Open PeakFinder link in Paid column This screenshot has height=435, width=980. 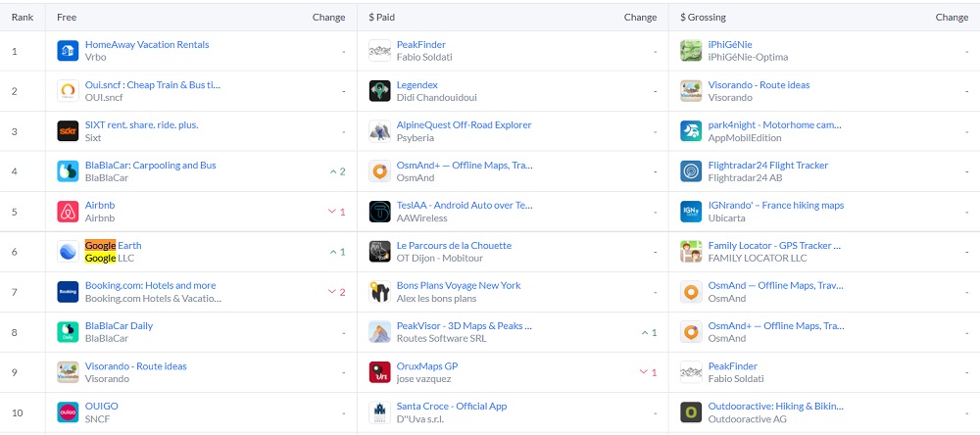[421, 44]
